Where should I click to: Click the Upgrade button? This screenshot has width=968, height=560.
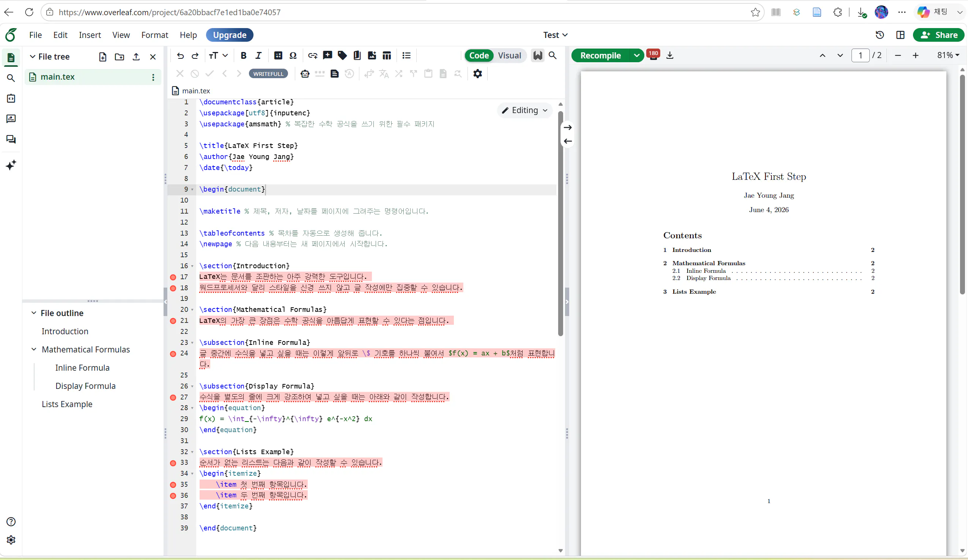230,35
